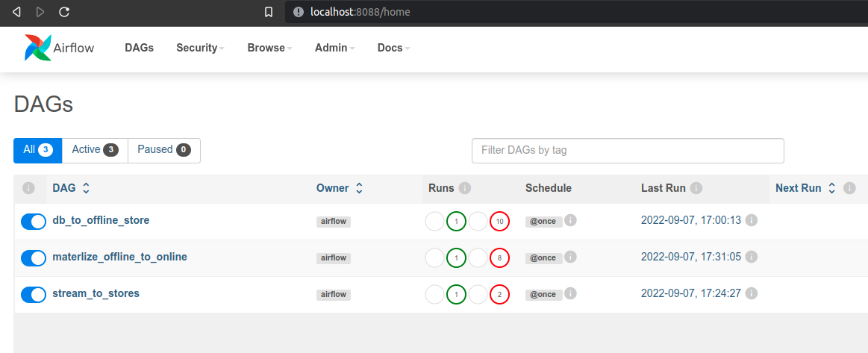Open failed runs circle showing 10
868x353 pixels.
[499, 222]
